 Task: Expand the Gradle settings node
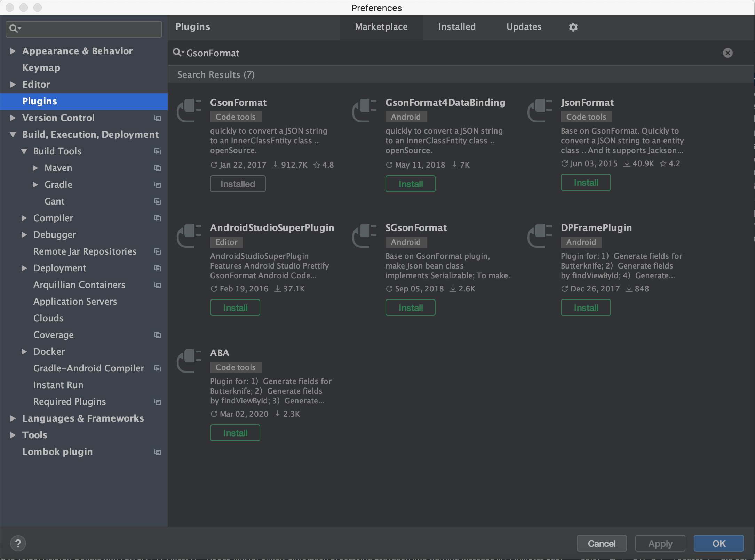tap(35, 185)
